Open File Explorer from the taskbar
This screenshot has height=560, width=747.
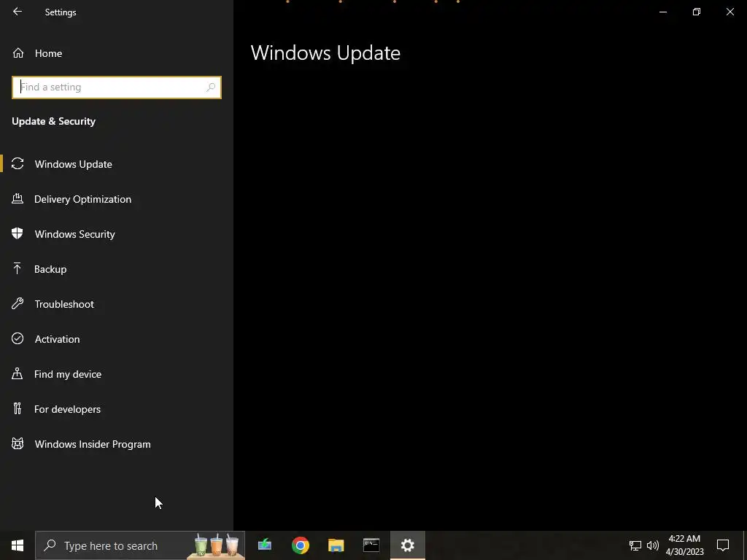(x=336, y=545)
